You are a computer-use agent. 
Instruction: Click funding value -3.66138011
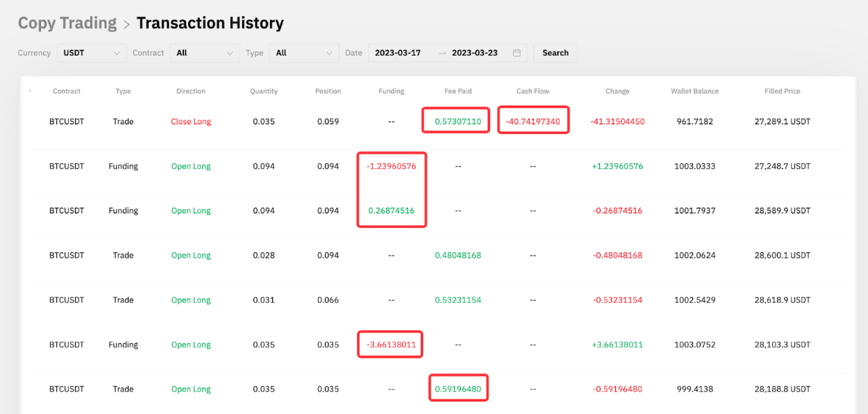point(392,345)
